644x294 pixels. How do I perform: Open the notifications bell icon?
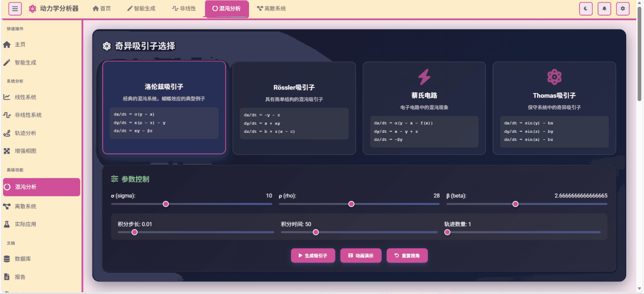point(604,9)
